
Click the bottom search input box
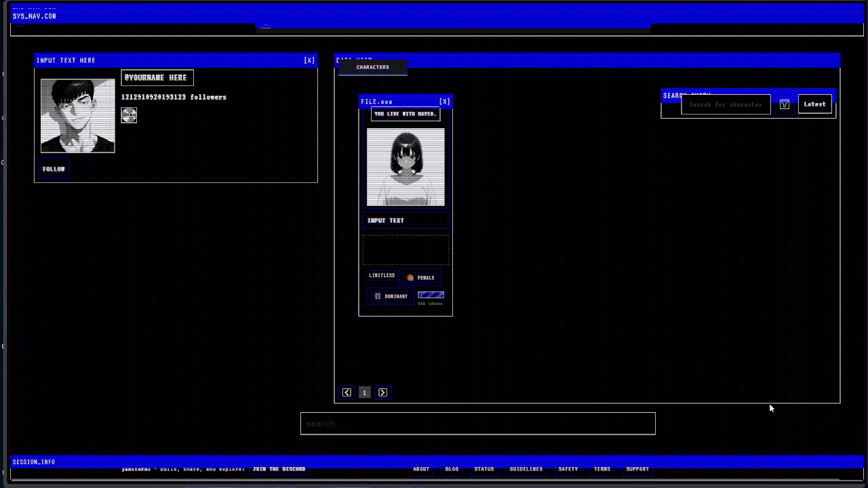click(x=478, y=424)
